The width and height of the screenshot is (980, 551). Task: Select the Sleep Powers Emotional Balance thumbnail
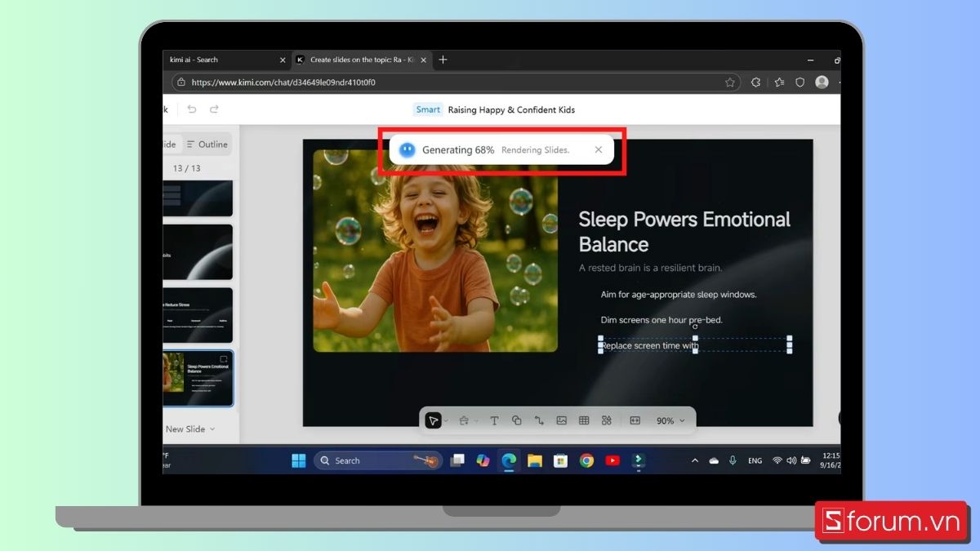click(x=198, y=379)
